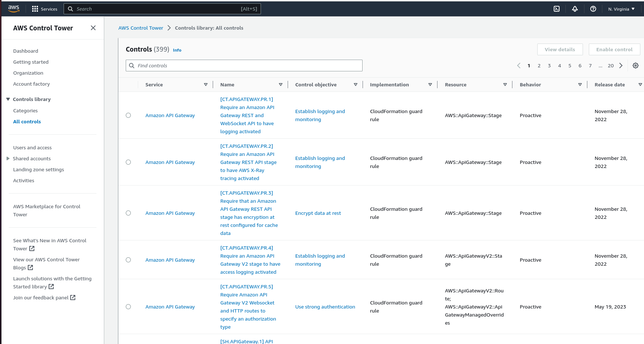Open the N. Virginia region selector
The height and width of the screenshot is (344, 644).
(x=621, y=9)
